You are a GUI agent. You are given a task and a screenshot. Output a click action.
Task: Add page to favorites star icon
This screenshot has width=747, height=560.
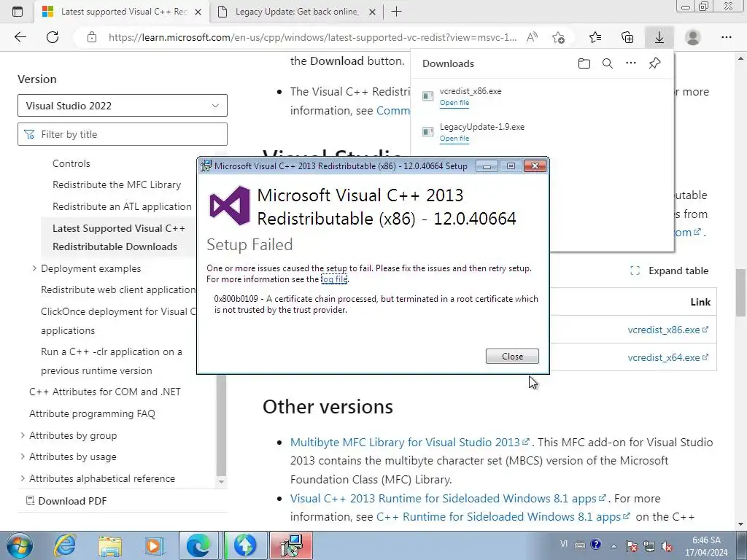tap(558, 37)
